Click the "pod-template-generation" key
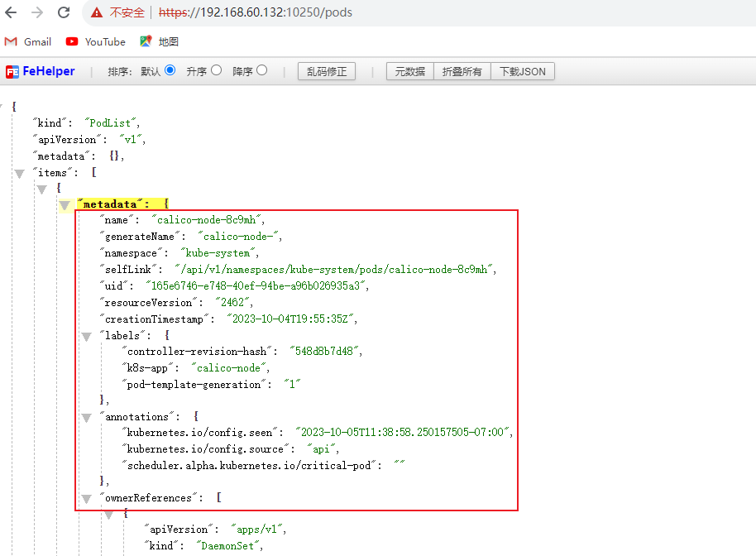The image size is (756, 556). tap(194, 384)
